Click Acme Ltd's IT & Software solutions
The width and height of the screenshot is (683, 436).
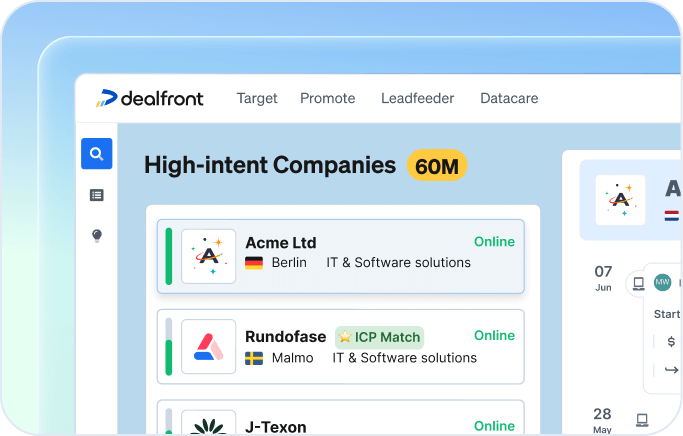[399, 263]
